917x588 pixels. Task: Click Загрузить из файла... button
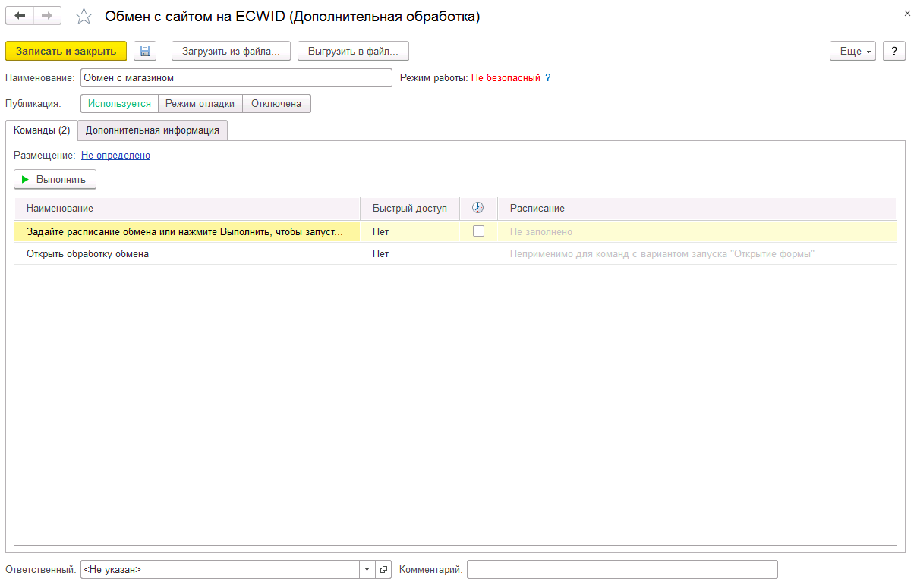(232, 51)
